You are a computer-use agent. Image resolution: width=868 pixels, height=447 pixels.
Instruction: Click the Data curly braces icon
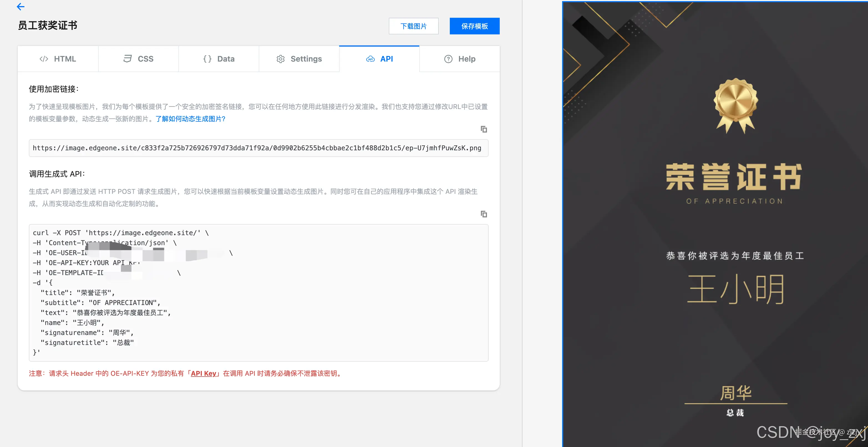(x=207, y=59)
